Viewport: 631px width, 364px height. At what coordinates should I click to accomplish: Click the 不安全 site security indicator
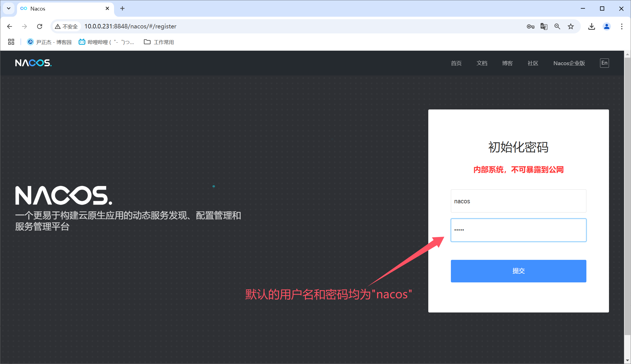(x=66, y=26)
